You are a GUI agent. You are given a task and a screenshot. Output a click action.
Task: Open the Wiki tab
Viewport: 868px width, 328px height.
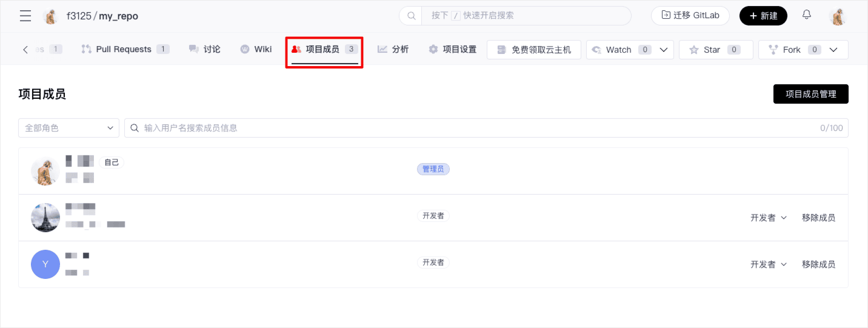coord(256,49)
